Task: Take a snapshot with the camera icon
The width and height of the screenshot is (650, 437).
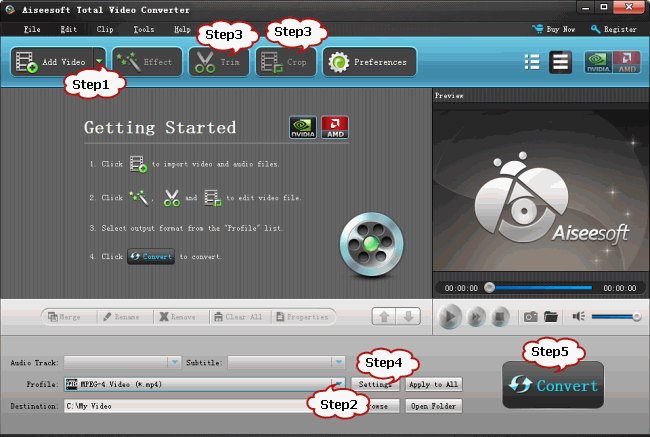Action: click(x=531, y=317)
